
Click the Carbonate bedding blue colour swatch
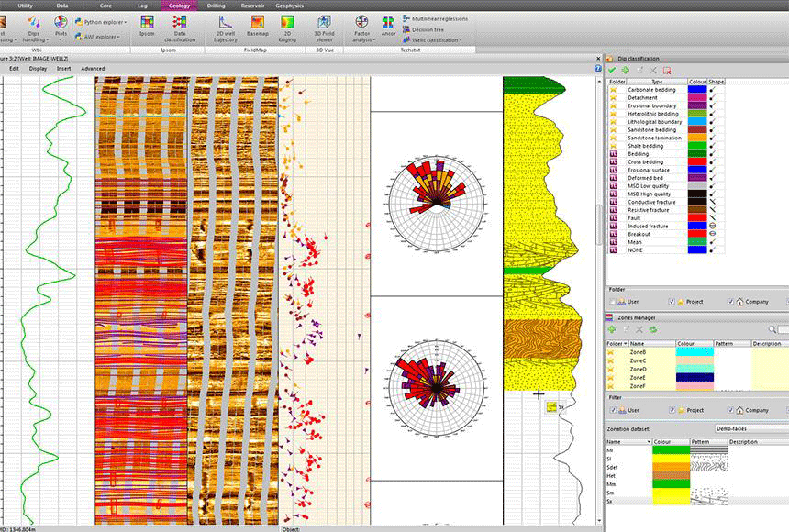coord(697,90)
